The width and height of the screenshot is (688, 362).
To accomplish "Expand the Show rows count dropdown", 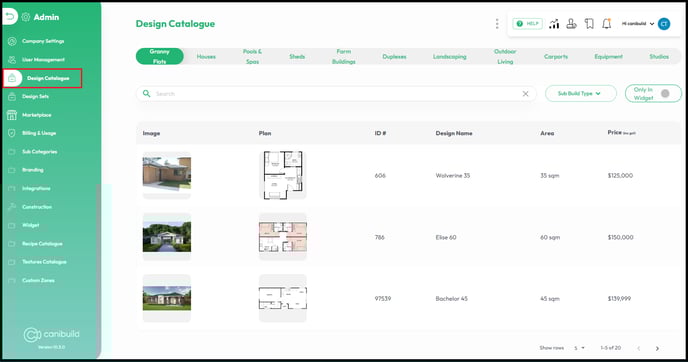I will coord(579,348).
